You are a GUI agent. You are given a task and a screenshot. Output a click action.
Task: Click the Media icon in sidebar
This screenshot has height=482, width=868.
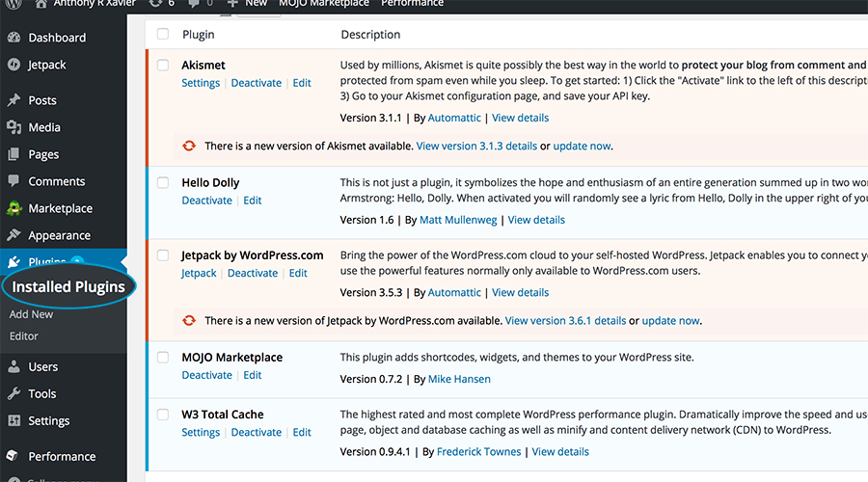pyautogui.click(x=14, y=126)
